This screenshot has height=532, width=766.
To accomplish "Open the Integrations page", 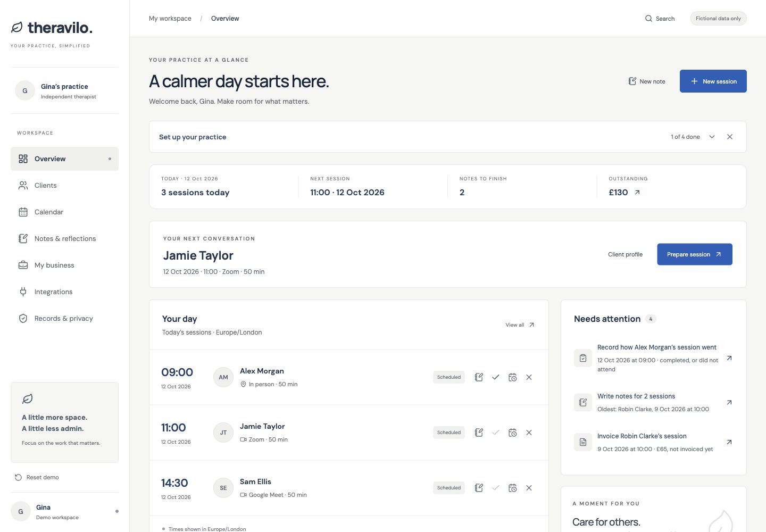I will tap(64, 292).
